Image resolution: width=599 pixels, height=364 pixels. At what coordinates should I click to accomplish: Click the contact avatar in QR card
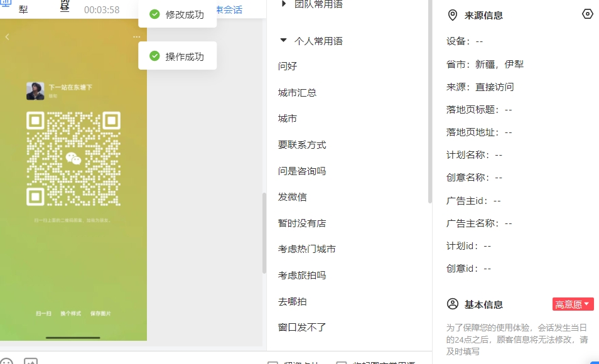pyautogui.click(x=35, y=91)
